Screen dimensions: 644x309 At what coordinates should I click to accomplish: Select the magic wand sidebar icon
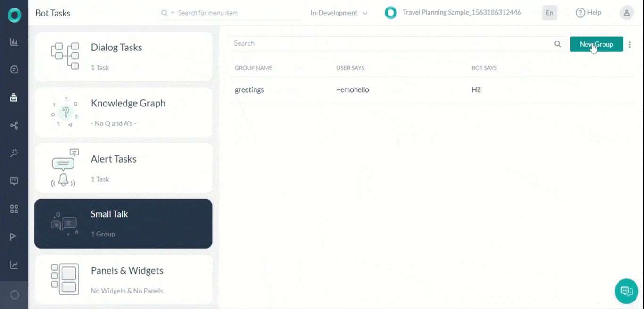click(x=14, y=153)
